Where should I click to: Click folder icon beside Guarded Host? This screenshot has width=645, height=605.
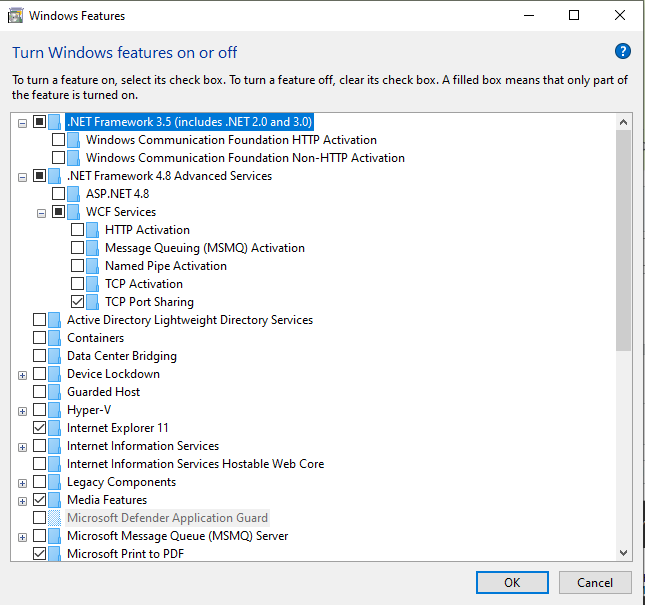pos(54,392)
